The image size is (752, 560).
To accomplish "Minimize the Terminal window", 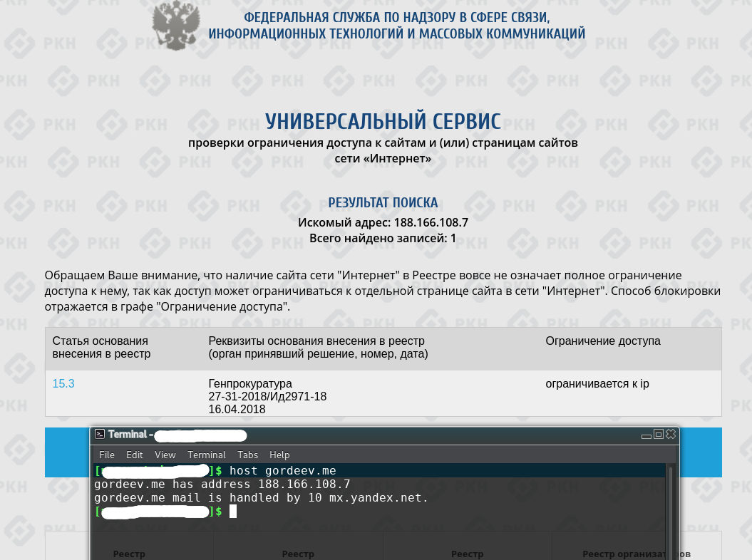I will [x=646, y=435].
